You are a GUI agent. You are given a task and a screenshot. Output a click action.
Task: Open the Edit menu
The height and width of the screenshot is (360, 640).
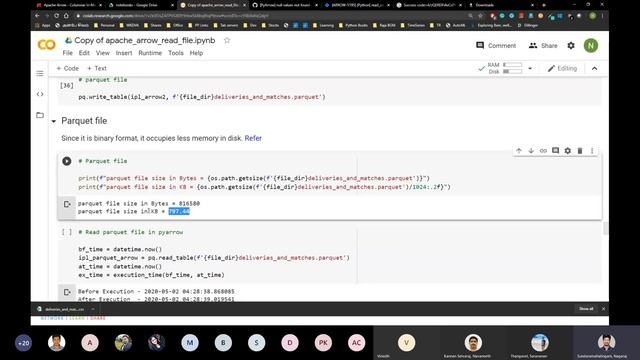(x=84, y=53)
